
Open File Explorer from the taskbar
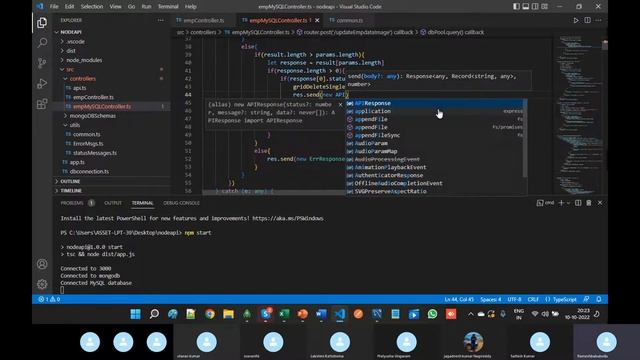228,314
